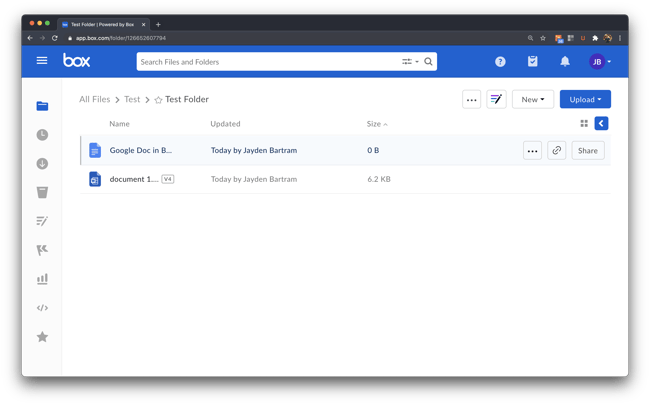
Task: Toggle the grid view layout
Action: coord(584,124)
